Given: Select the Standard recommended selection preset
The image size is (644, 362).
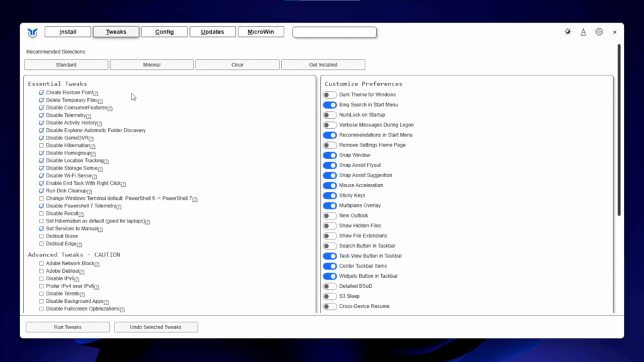Looking at the screenshot, I should (66, 65).
